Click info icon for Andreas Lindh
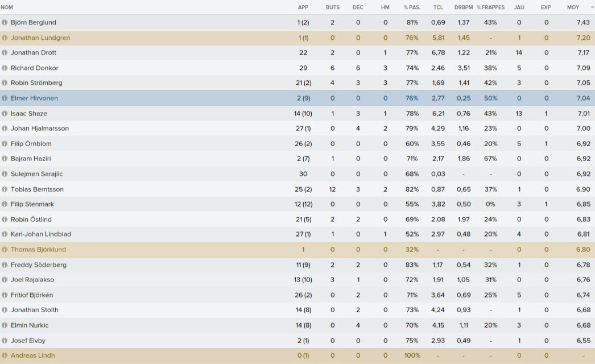 (5, 355)
